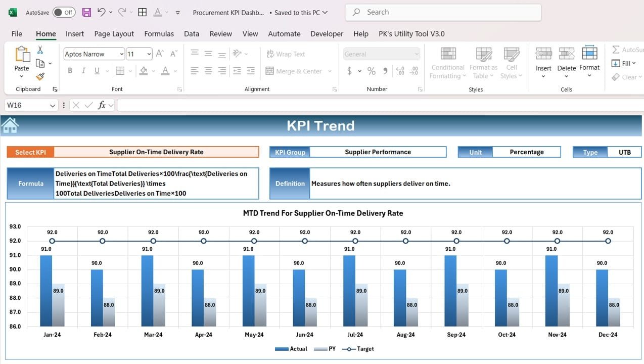Click the Insert Function fx icon
The height and width of the screenshot is (364, 644).
(102, 105)
